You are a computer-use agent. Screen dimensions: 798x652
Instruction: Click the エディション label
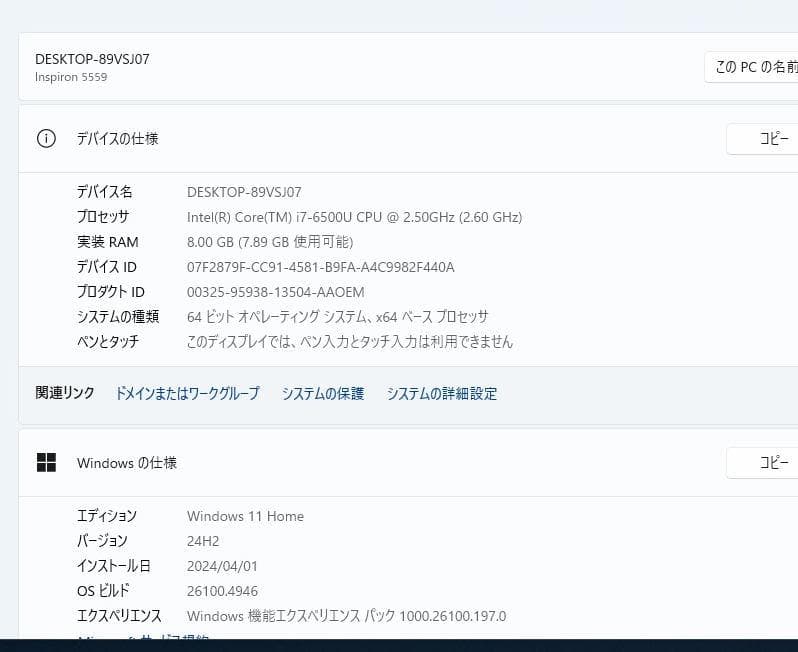(107, 516)
